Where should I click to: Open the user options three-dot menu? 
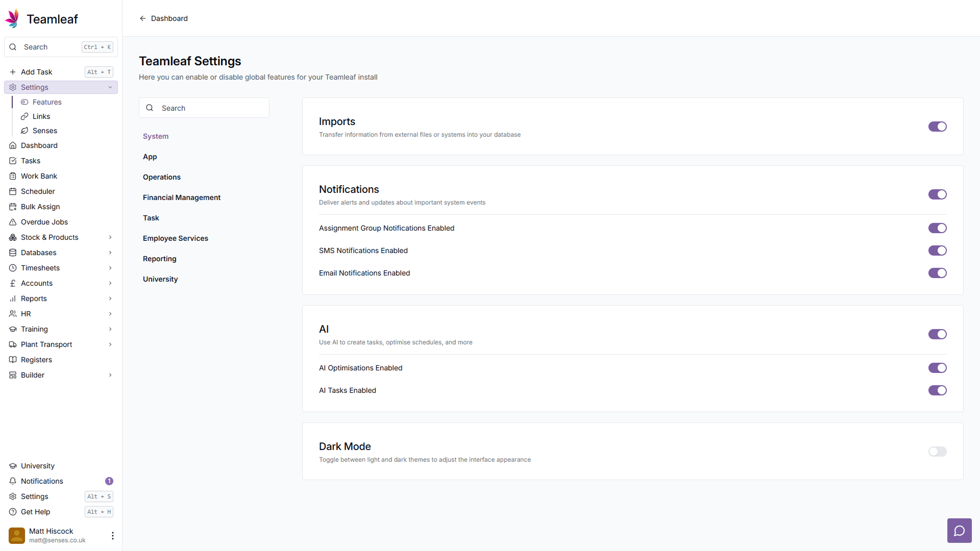pos(112,535)
